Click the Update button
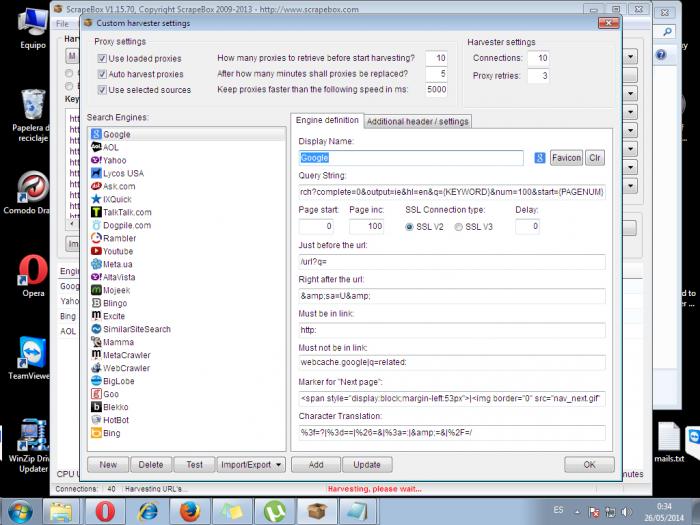700x525 pixels. coord(367,465)
